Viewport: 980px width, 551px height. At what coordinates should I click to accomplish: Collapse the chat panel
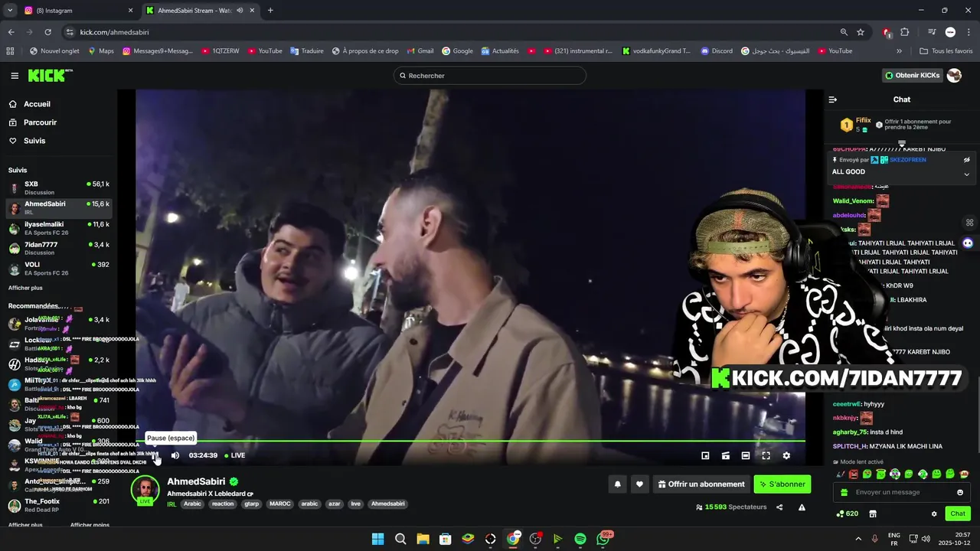coord(833,99)
